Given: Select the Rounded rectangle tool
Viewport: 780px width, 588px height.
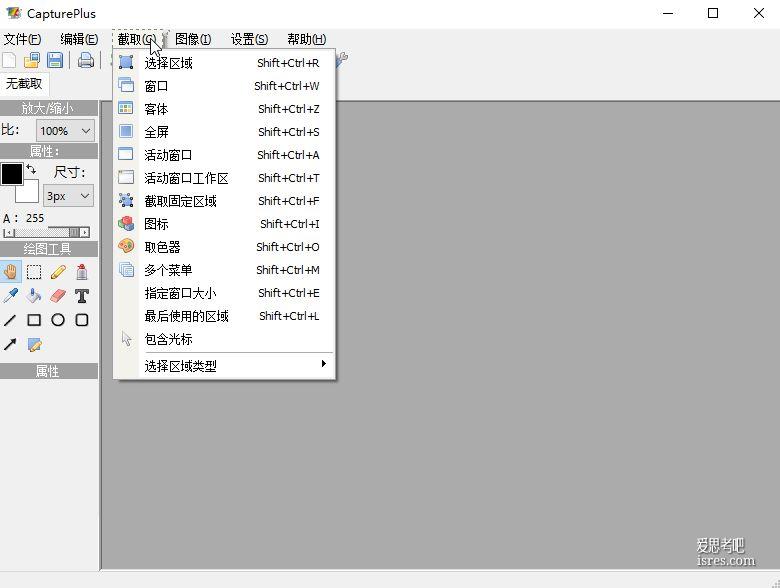Looking at the screenshot, I should point(82,320).
